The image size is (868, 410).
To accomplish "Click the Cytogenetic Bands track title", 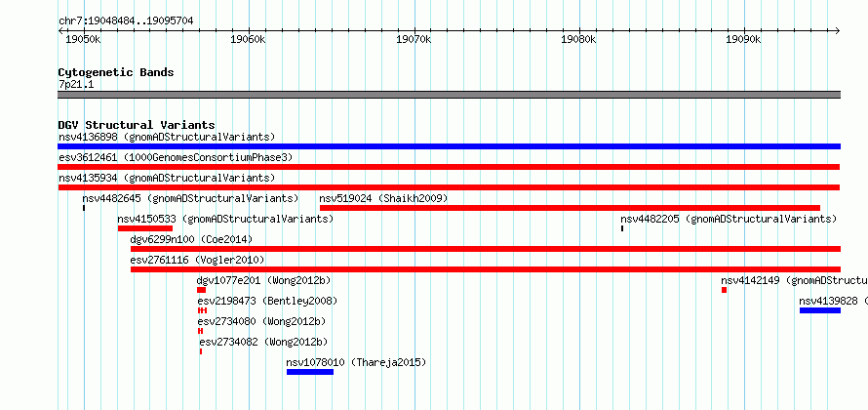I will [x=116, y=72].
